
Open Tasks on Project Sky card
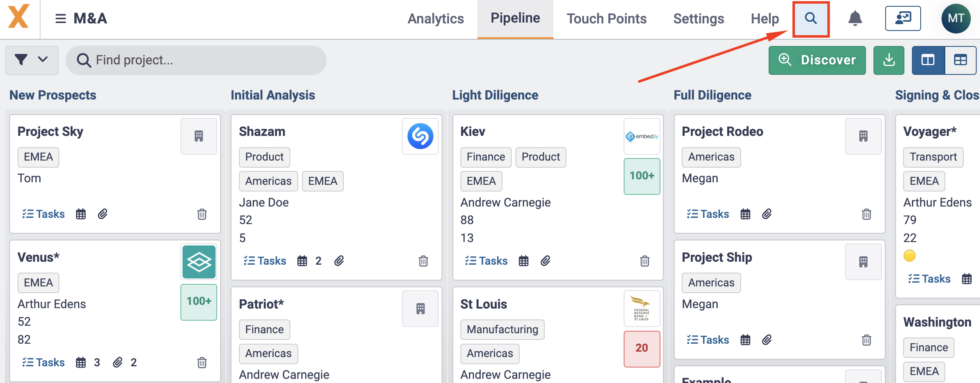(x=43, y=214)
